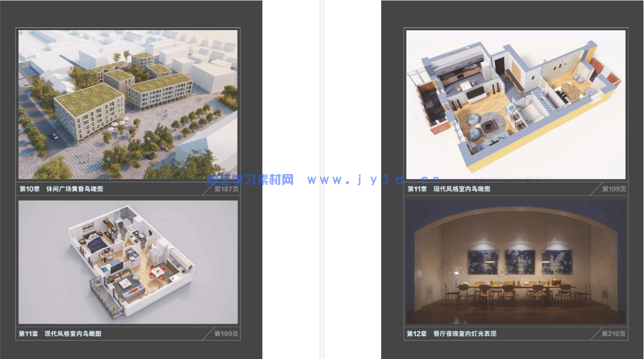Select the 休闲广场黄昏鸟瞰图 aerial plaza thumbnail
644x359 pixels.
pyautogui.click(x=128, y=103)
